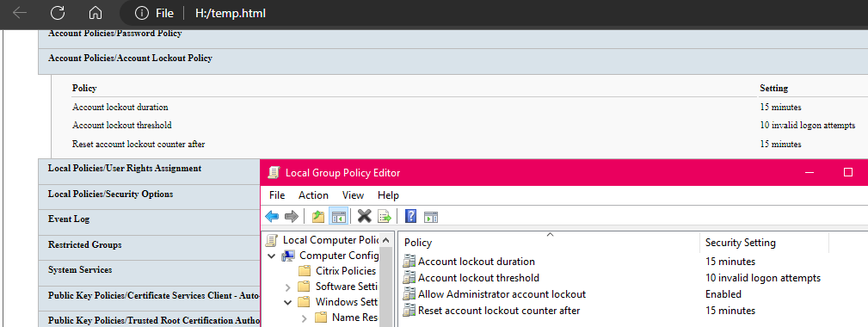The image size is (868, 327).
Task: Open the Help menu
Action: pyautogui.click(x=388, y=195)
